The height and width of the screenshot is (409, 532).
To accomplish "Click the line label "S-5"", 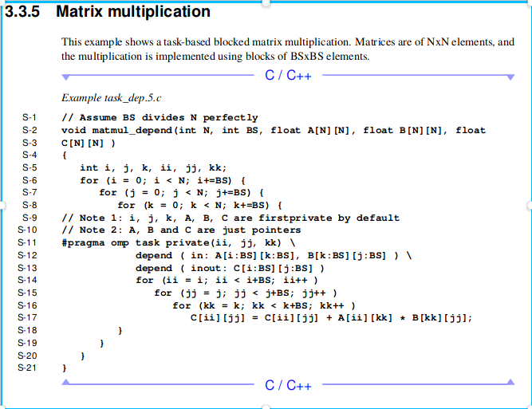I will point(30,167).
